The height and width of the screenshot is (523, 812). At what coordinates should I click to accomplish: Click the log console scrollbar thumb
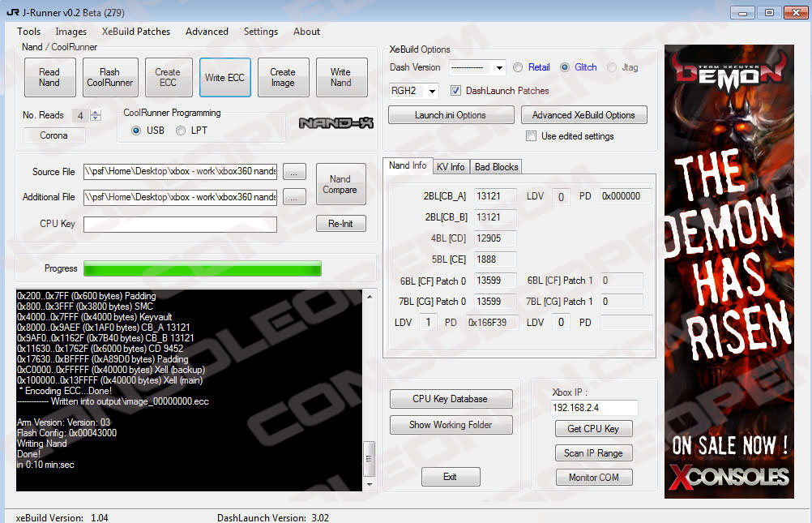[370, 459]
